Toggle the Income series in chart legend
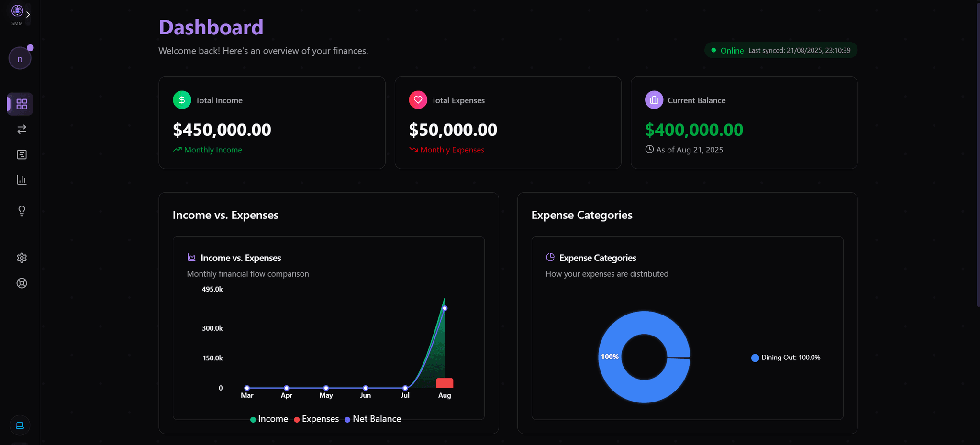 [268, 419]
